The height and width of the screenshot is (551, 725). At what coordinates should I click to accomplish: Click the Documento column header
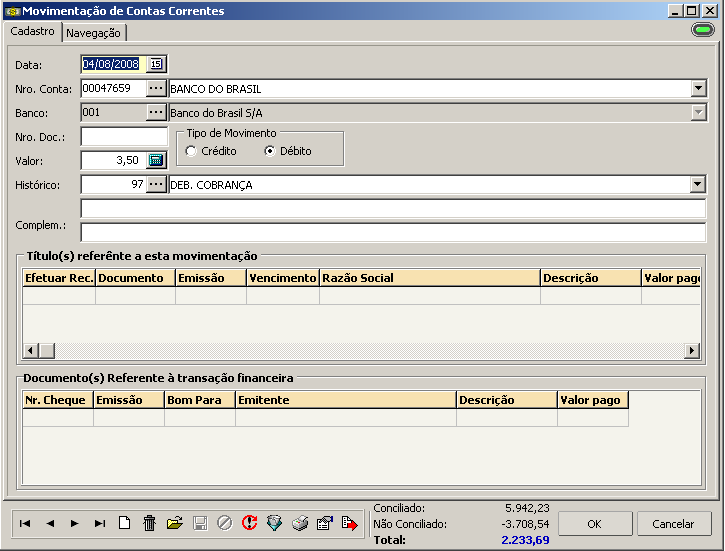coord(135,278)
